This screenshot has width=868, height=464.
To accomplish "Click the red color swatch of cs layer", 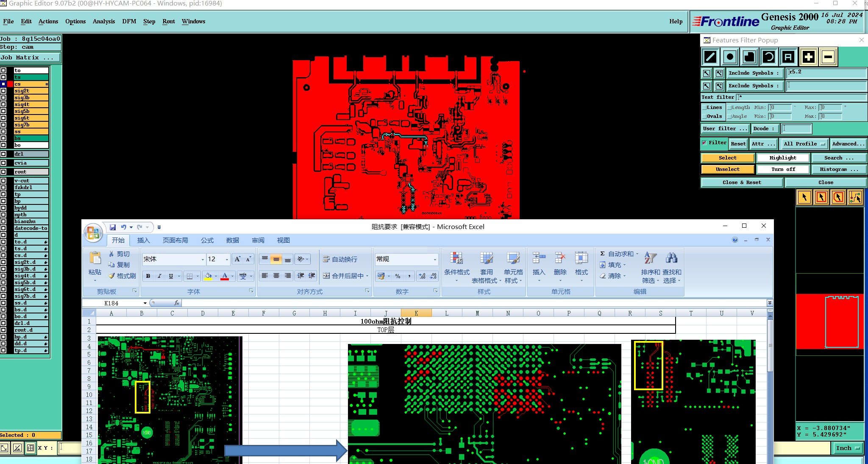I will tap(10, 84).
